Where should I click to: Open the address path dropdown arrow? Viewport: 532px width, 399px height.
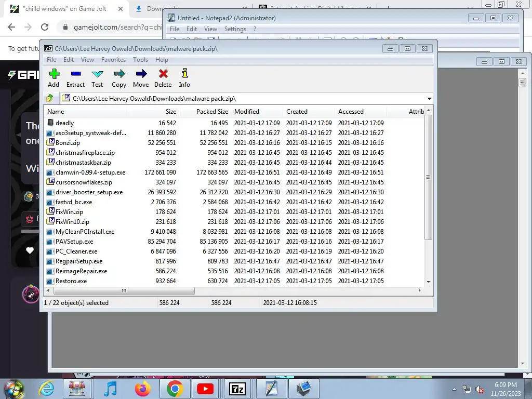point(429,98)
